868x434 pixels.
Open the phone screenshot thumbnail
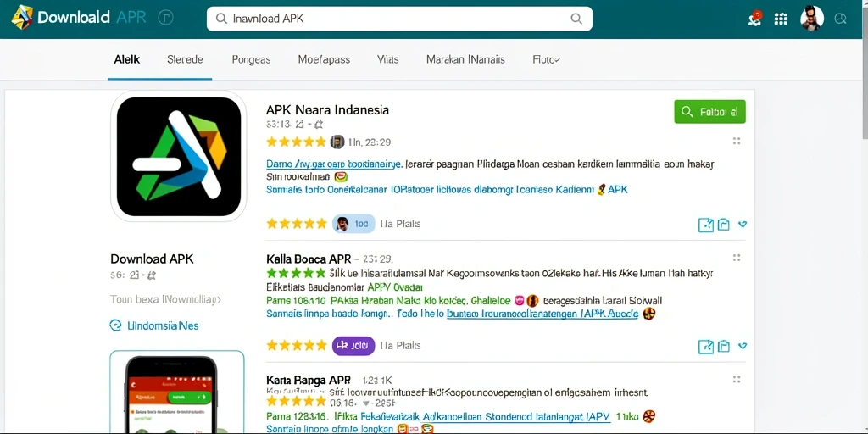[x=177, y=392]
